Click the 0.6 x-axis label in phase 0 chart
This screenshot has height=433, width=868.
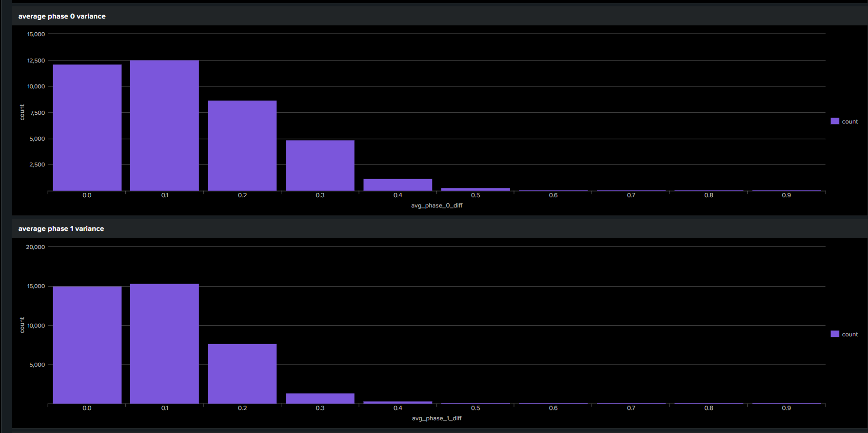coord(553,195)
